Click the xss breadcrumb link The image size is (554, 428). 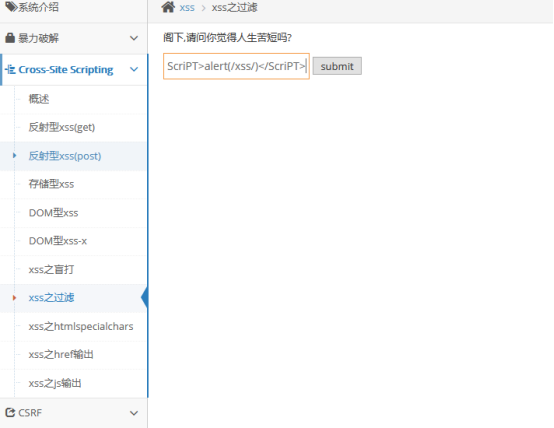tap(187, 7)
